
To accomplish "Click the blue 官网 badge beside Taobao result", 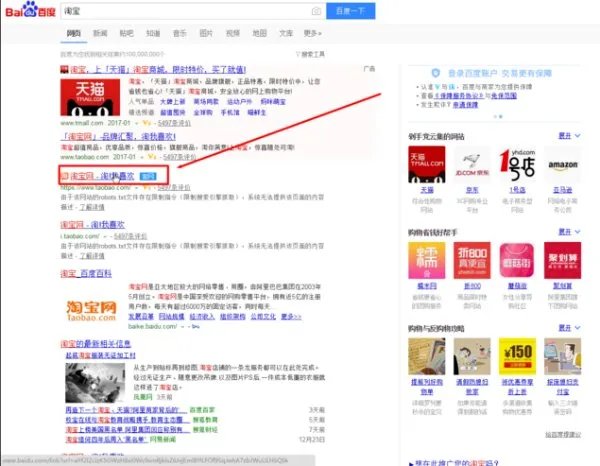I will pos(148,176).
